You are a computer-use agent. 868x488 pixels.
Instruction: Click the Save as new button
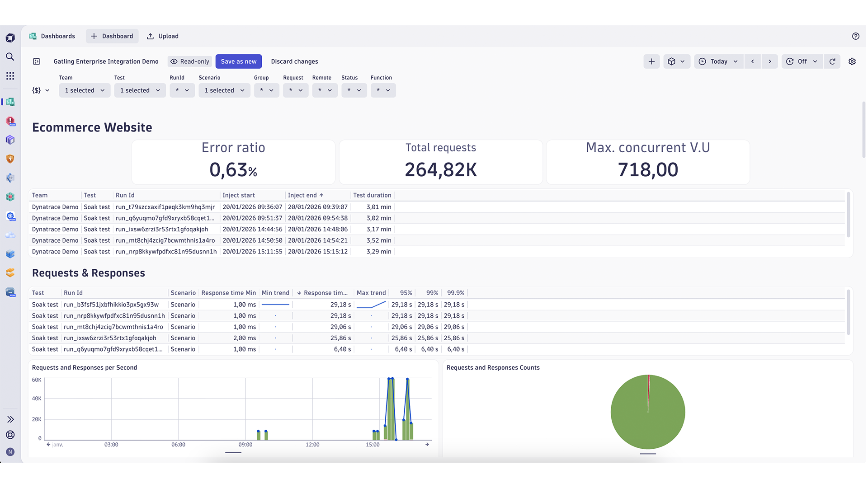(238, 61)
